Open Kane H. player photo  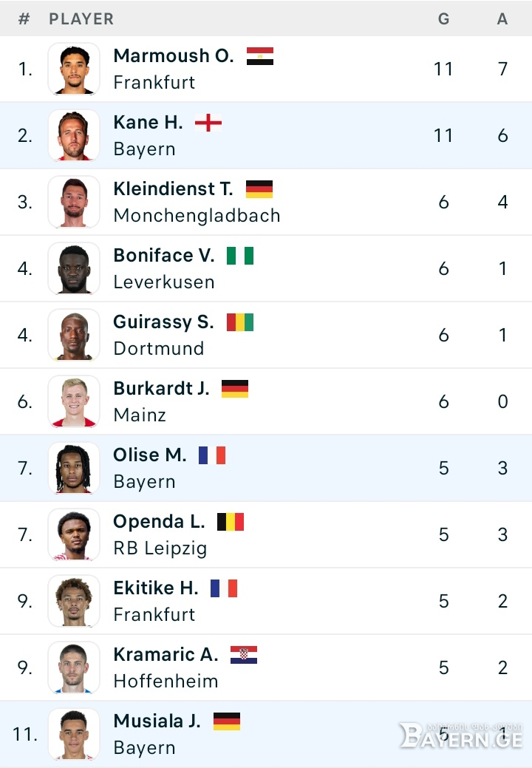click(x=74, y=135)
